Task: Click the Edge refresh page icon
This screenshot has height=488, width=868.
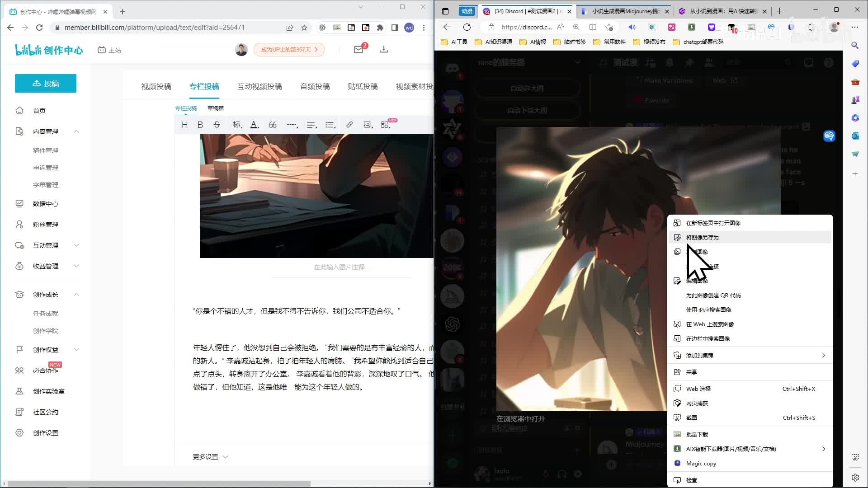Action: [467, 27]
